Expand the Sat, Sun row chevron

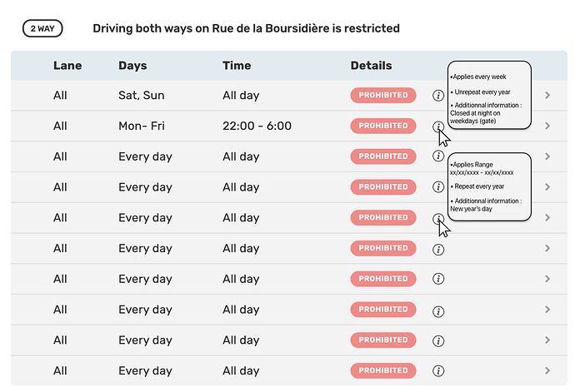[547, 95]
